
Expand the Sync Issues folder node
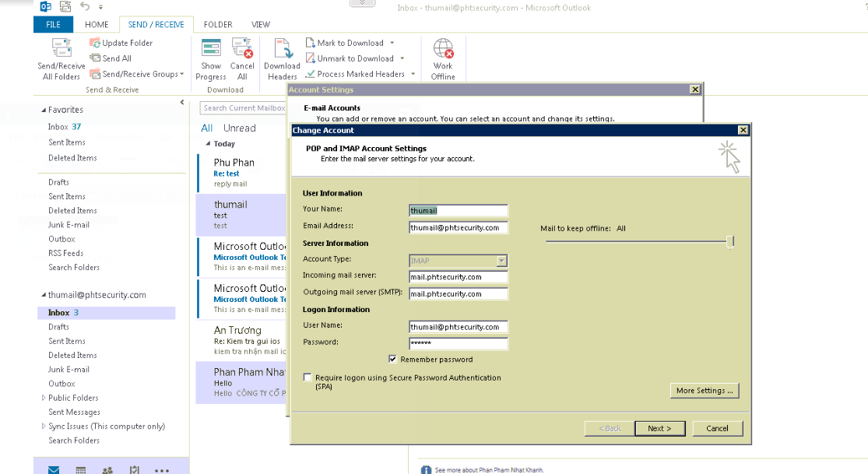coord(44,426)
